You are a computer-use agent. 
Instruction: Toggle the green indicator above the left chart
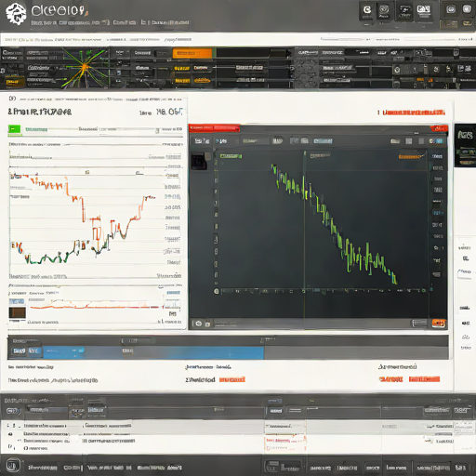tap(15, 129)
